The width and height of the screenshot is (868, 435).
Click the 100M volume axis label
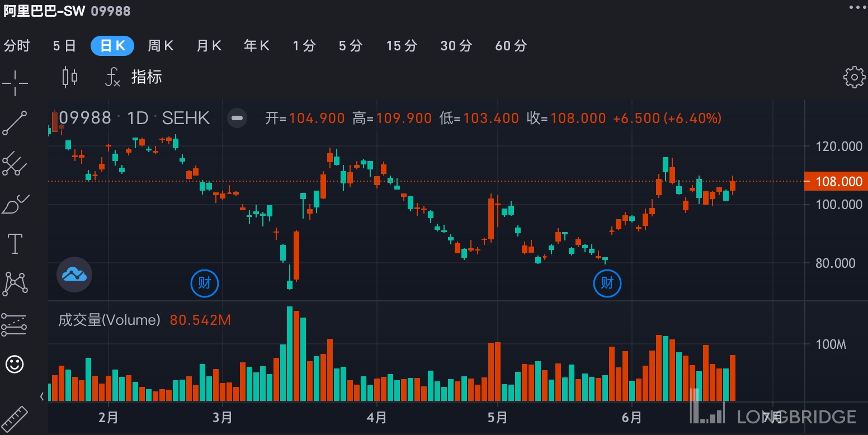point(831,344)
